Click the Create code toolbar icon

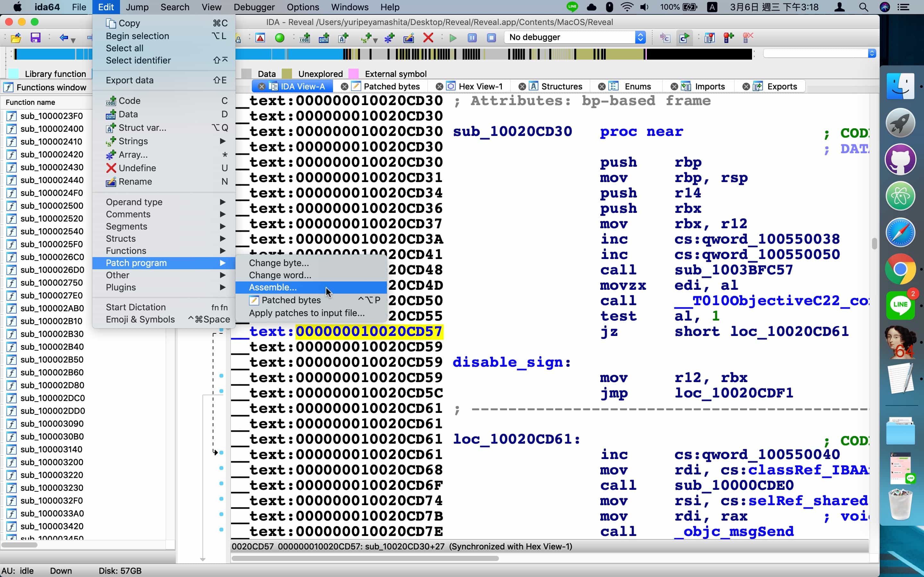coord(305,38)
